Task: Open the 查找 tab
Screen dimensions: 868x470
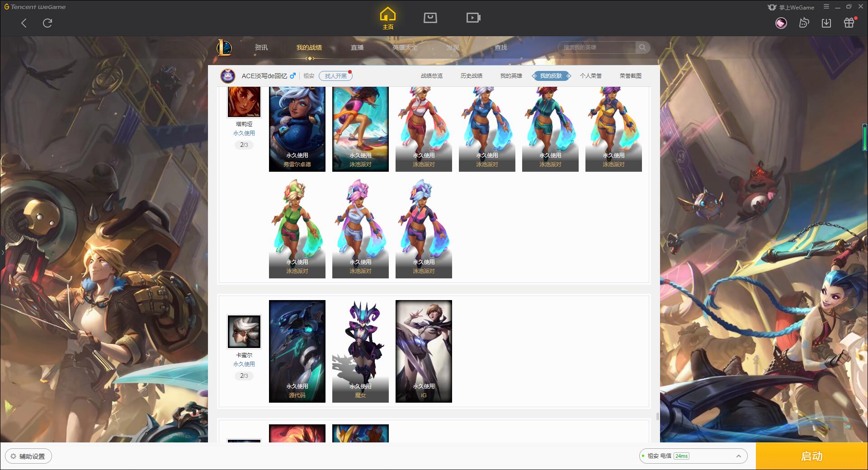Action: [x=501, y=47]
